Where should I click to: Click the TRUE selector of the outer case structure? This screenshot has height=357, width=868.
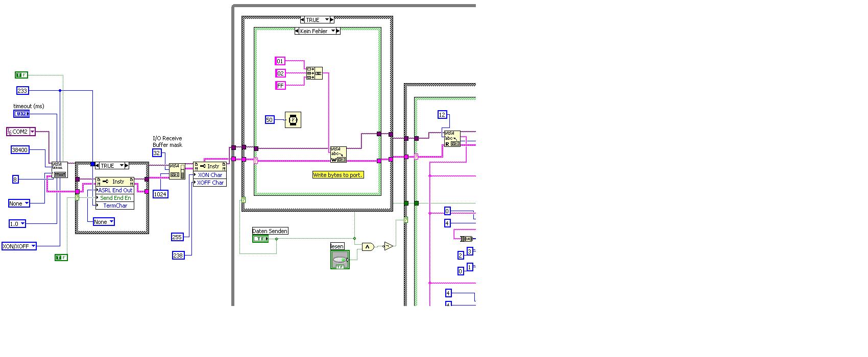pos(317,20)
